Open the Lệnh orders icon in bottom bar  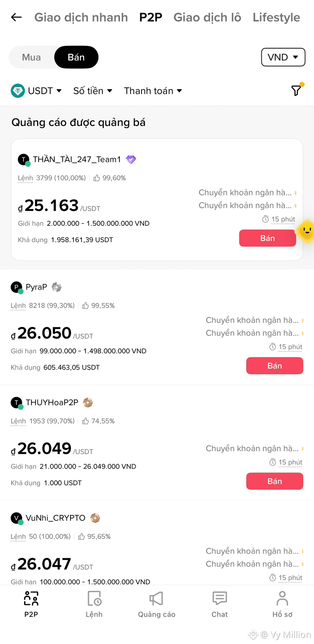(x=94, y=598)
